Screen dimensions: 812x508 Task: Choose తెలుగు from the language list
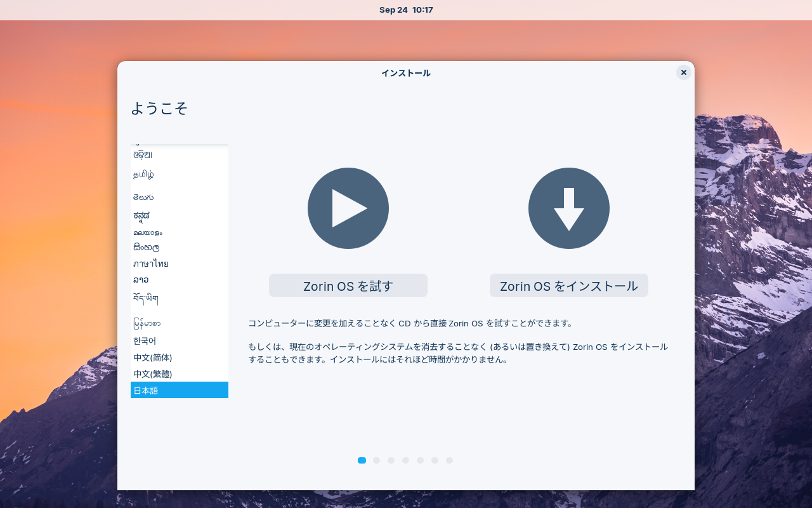180,197
